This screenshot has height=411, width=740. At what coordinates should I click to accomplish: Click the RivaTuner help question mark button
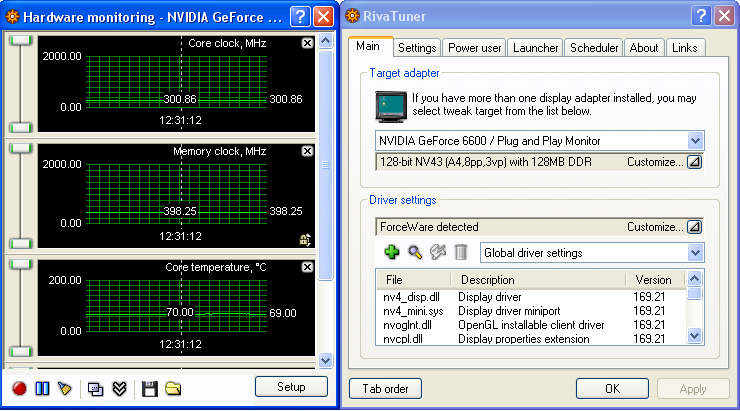[x=701, y=16]
